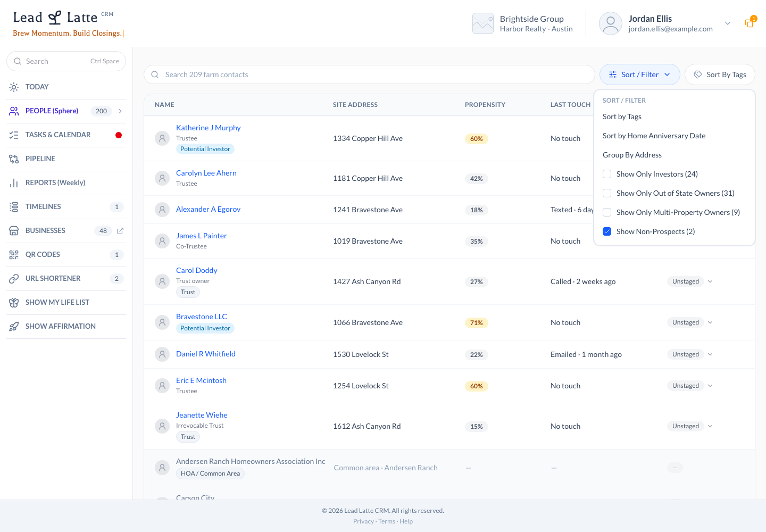Open the Timelines stack icon
Screen dimensions: 766x532
click(x=14, y=207)
